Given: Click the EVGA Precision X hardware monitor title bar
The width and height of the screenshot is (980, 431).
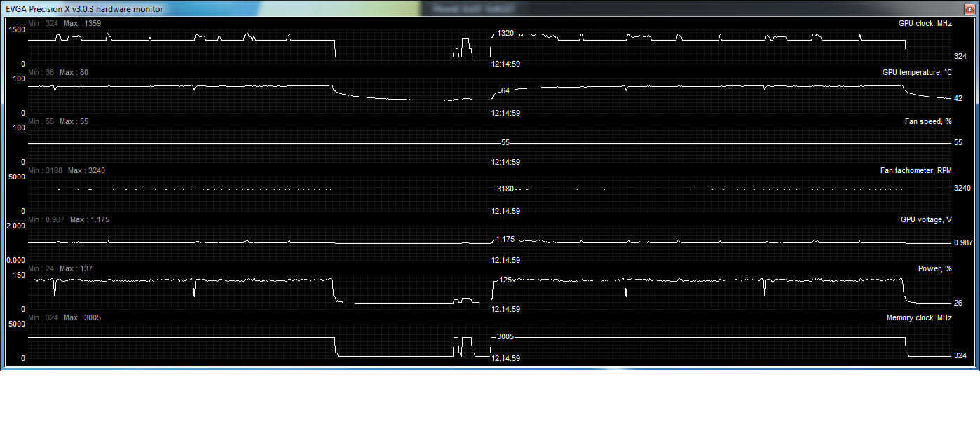Looking at the screenshot, I should click(x=84, y=8).
